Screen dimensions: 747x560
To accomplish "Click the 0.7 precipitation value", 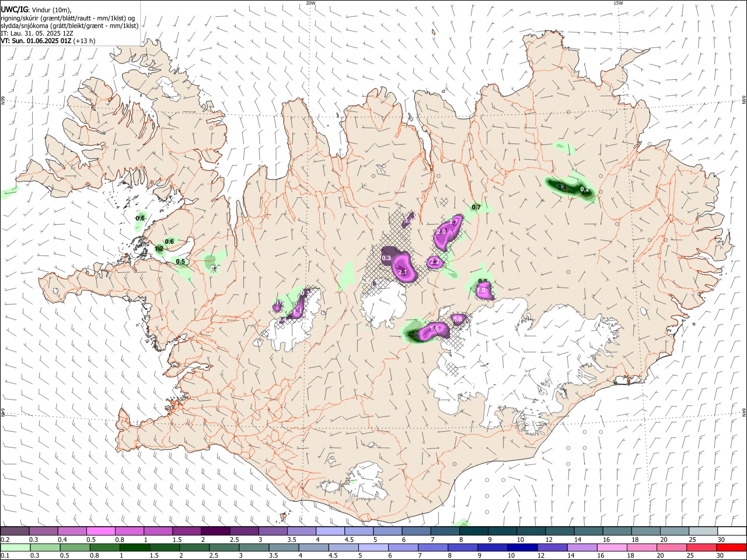I will pyautogui.click(x=476, y=207).
